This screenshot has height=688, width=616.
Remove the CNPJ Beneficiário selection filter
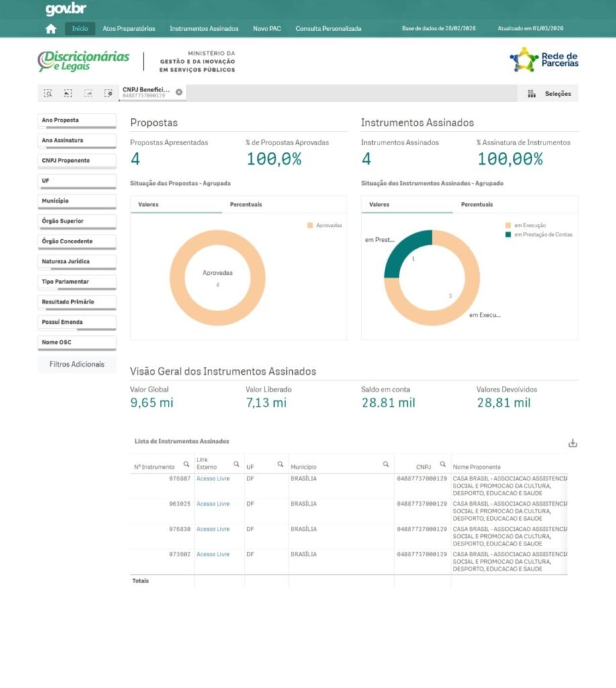179,92
